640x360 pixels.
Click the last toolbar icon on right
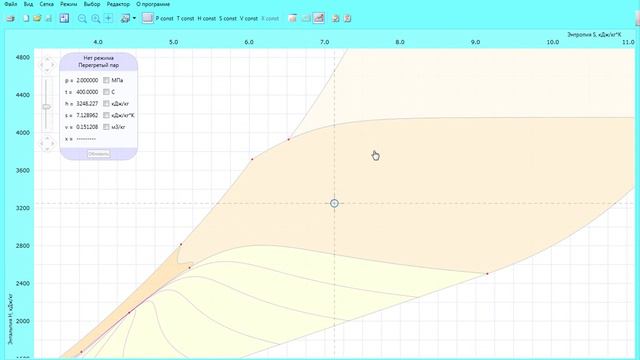pyautogui.click(x=348, y=18)
